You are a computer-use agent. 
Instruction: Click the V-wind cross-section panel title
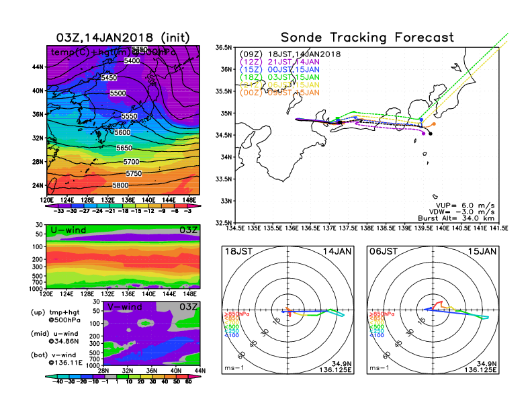pos(124,307)
